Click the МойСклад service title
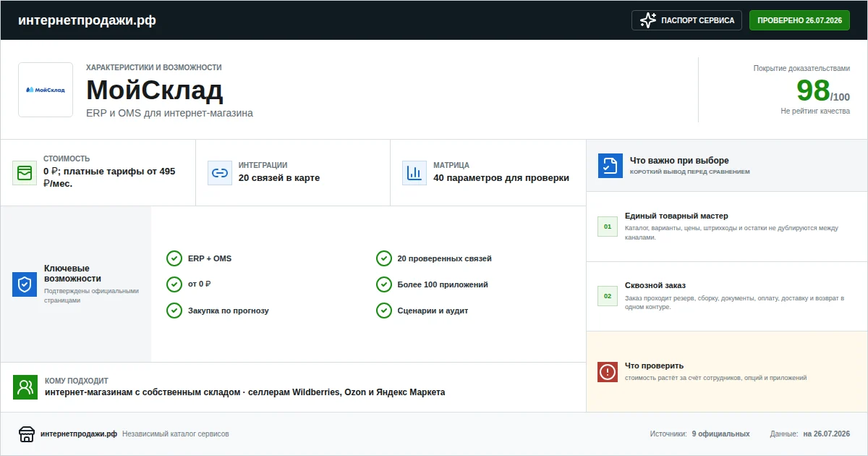 [155, 90]
